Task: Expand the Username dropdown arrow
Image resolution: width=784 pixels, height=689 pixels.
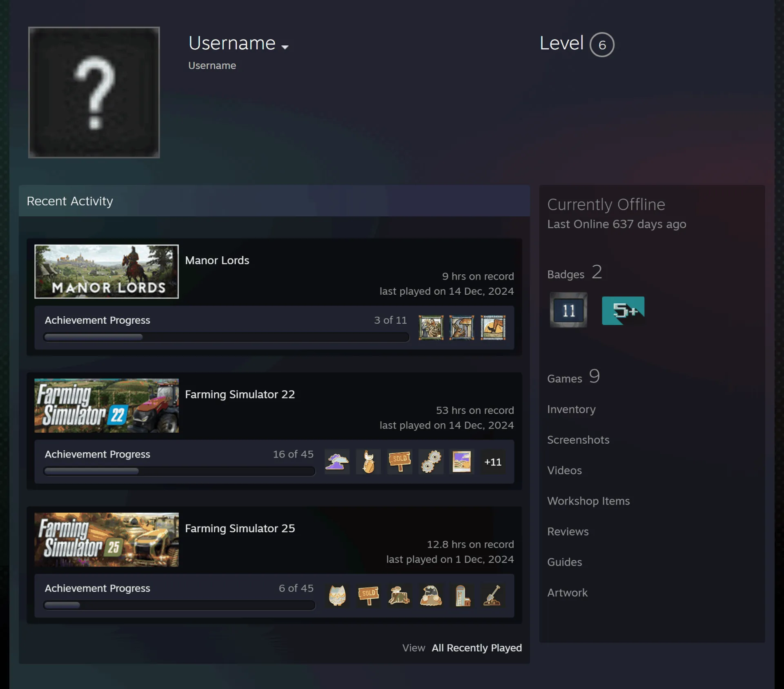Action: [285, 47]
